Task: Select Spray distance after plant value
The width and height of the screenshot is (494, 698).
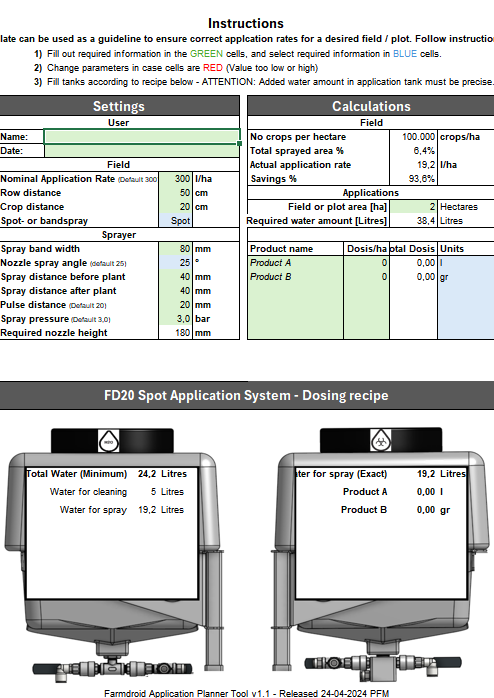Action: click(175, 291)
